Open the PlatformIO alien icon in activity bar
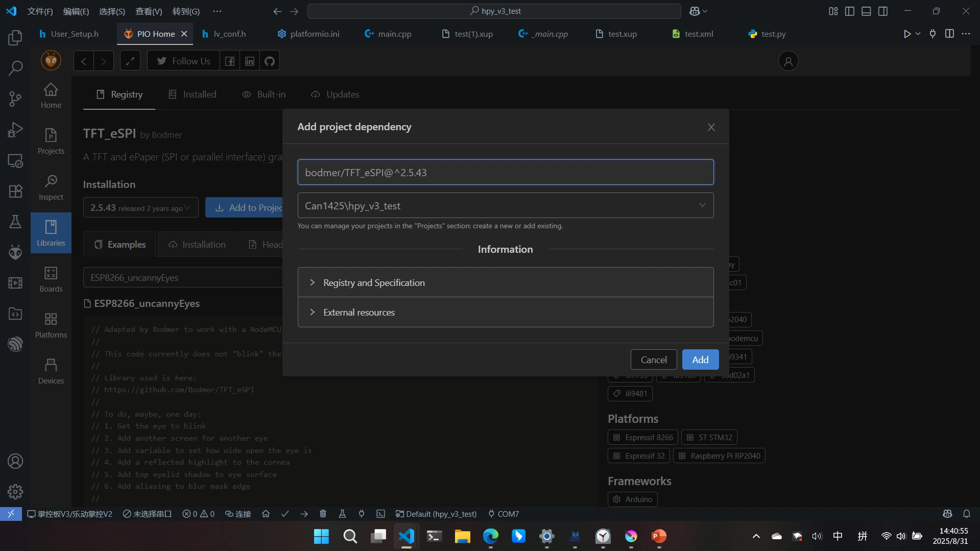The width and height of the screenshot is (980, 551). (x=15, y=252)
